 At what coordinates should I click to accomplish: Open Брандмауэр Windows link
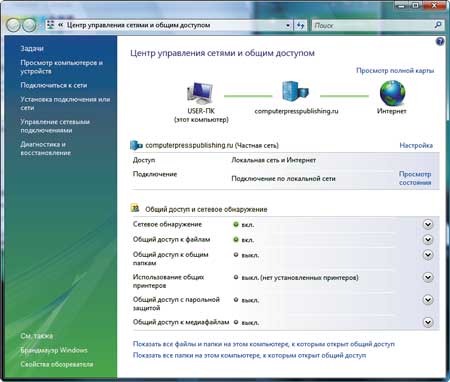(54, 350)
